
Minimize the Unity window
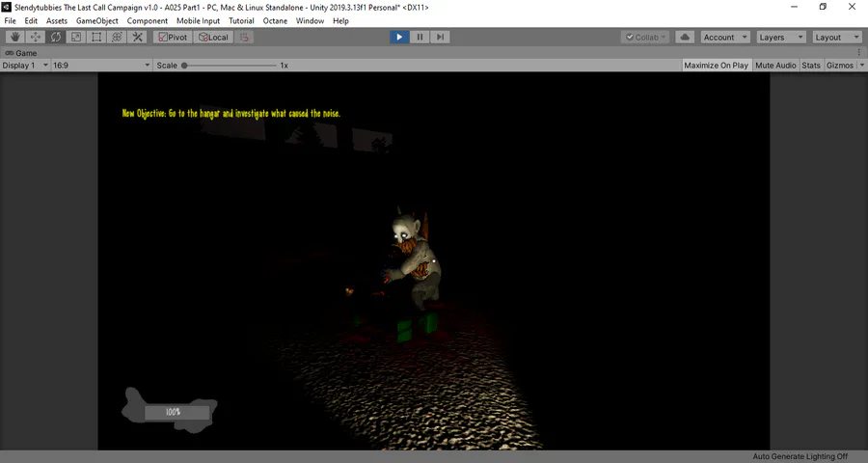pos(795,7)
